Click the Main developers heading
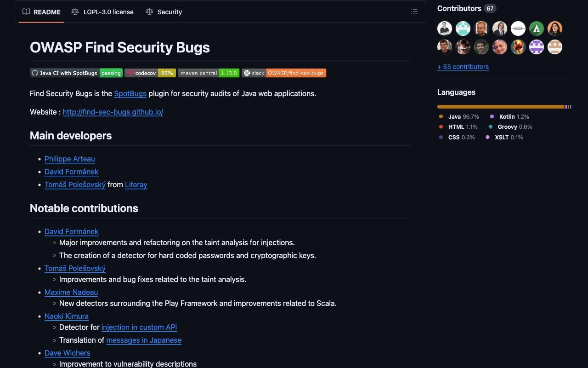Image resolution: width=588 pixels, height=368 pixels. click(71, 136)
